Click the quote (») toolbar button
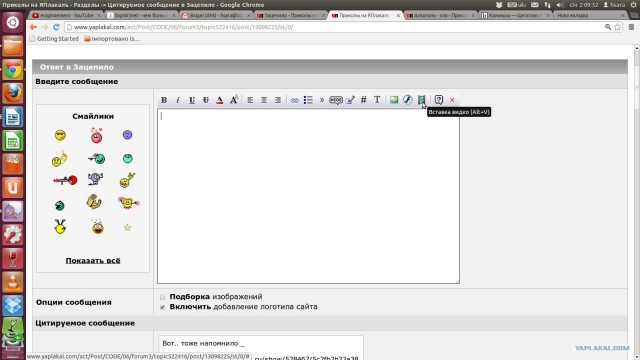Image resolution: width=640 pixels, height=360 pixels. tap(322, 100)
